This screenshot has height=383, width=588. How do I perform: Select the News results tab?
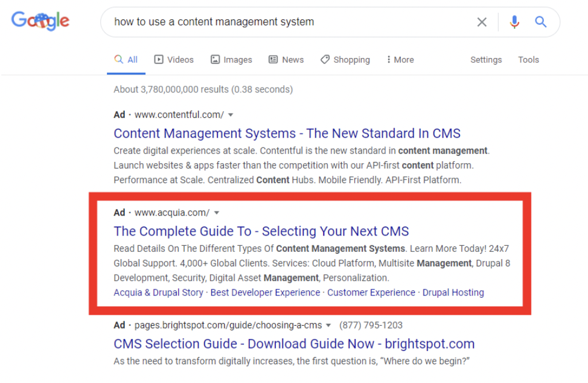pyautogui.click(x=286, y=60)
